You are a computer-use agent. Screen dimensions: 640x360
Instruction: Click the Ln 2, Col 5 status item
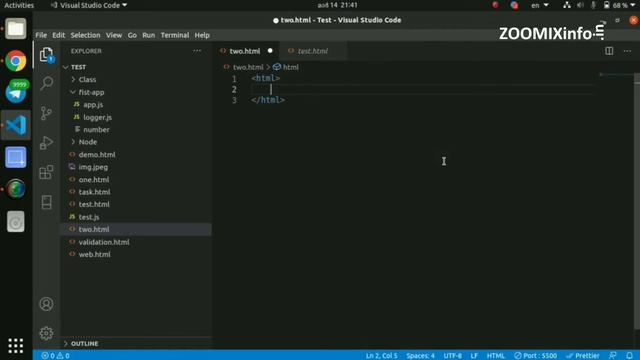click(x=381, y=356)
